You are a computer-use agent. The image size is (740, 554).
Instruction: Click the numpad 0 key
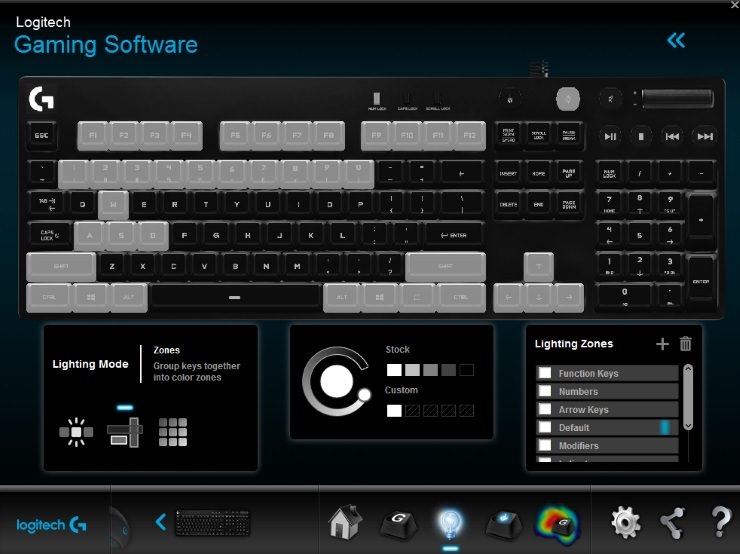[x=624, y=297]
